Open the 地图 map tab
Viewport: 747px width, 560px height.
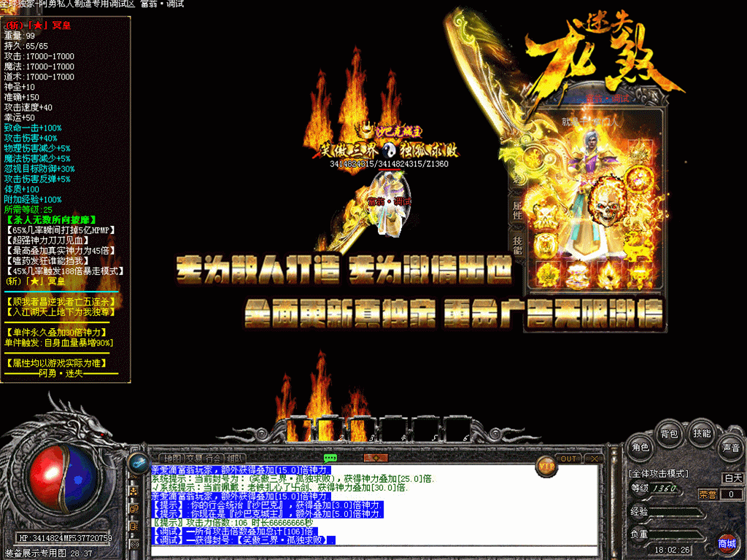(x=173, y=459)
